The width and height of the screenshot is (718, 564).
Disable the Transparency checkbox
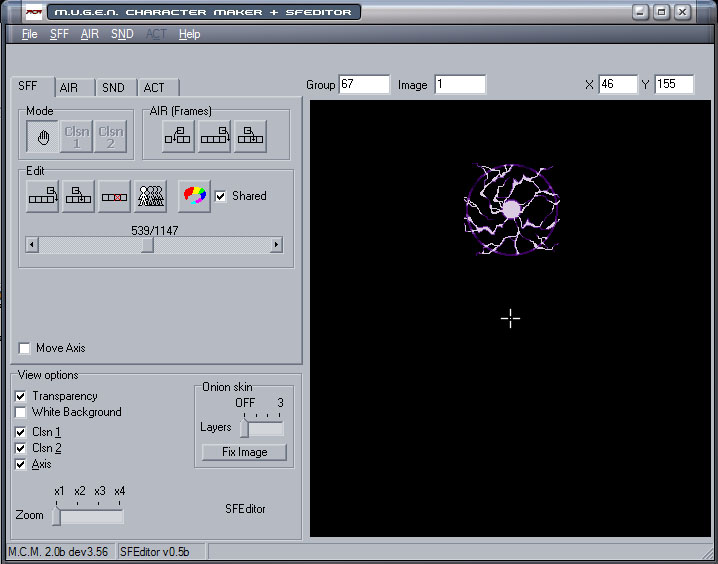point(21,396)
